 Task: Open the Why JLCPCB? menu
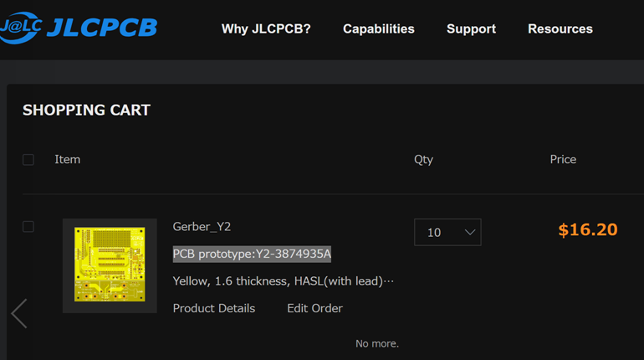[x=266, y=28]
